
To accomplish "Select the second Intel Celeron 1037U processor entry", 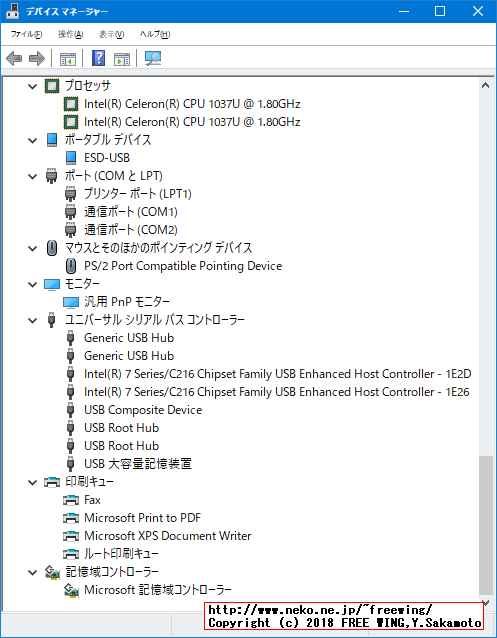I will click(192, 122).
